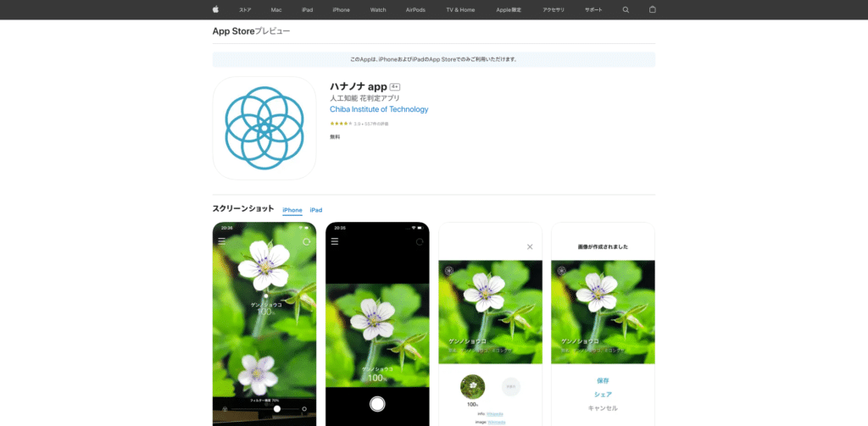Select the iPhone screenshots tab
This screenshot has width=868, height=426.
point(292,210)
